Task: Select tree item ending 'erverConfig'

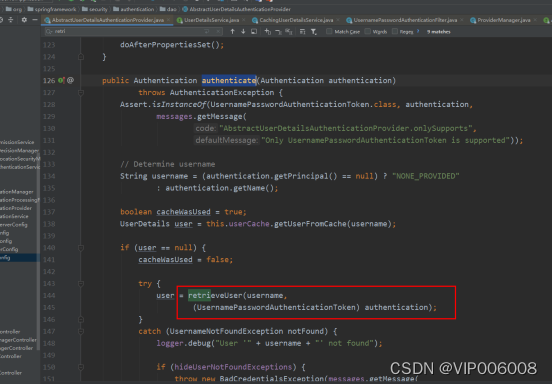Action: [x=14, y=225]
